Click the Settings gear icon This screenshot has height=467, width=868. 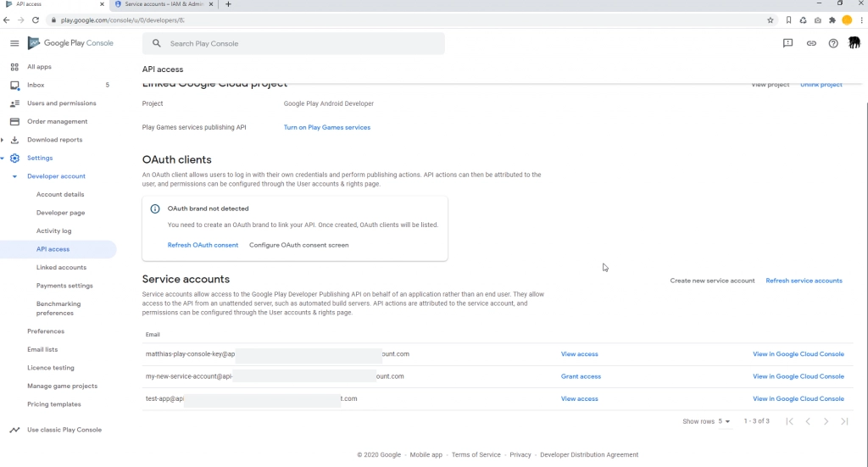(x=14, y=158)
